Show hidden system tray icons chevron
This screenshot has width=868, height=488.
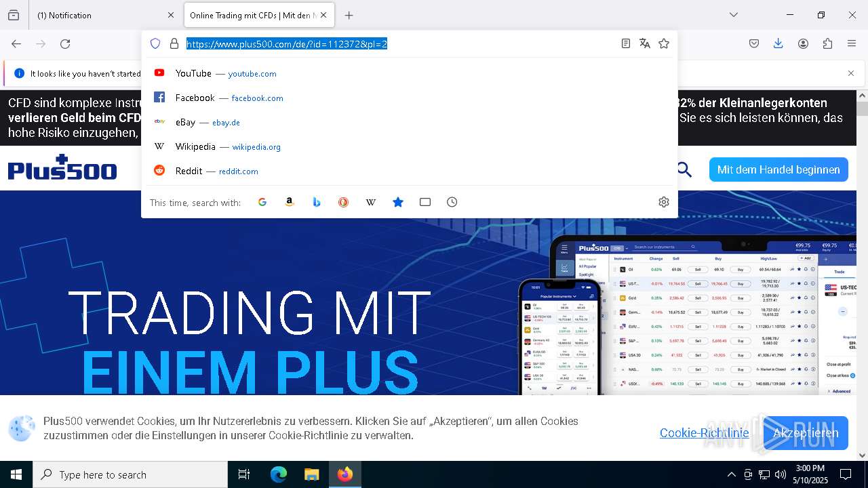pyautogui.click(x=731, y=474)
